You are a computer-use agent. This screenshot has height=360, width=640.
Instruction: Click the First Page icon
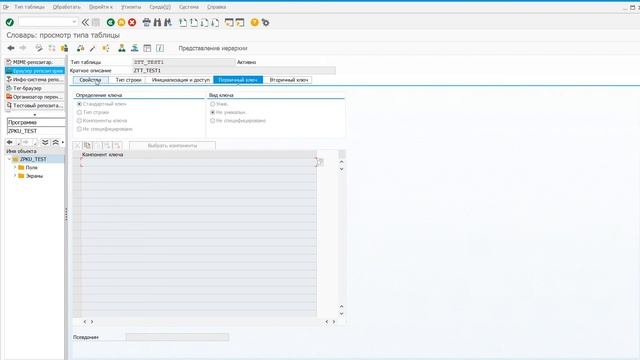pyautogui.click(x=183, y=22)
